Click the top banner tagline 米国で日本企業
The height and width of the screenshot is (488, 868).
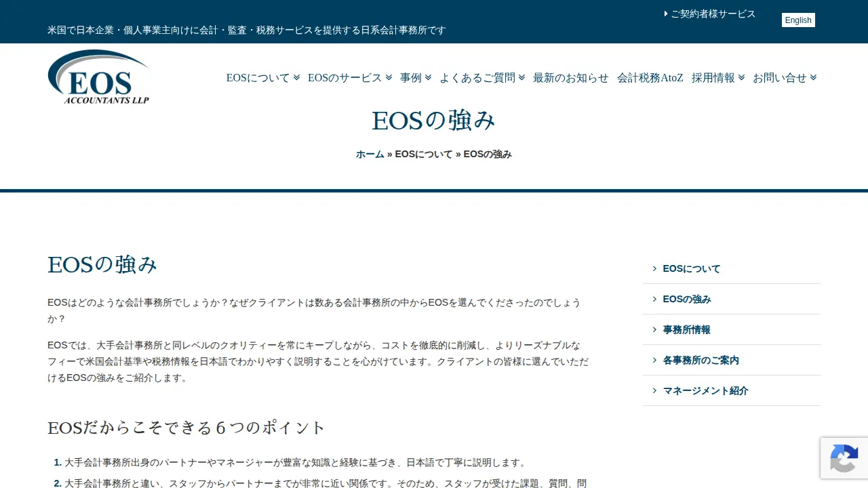point(247,30)
